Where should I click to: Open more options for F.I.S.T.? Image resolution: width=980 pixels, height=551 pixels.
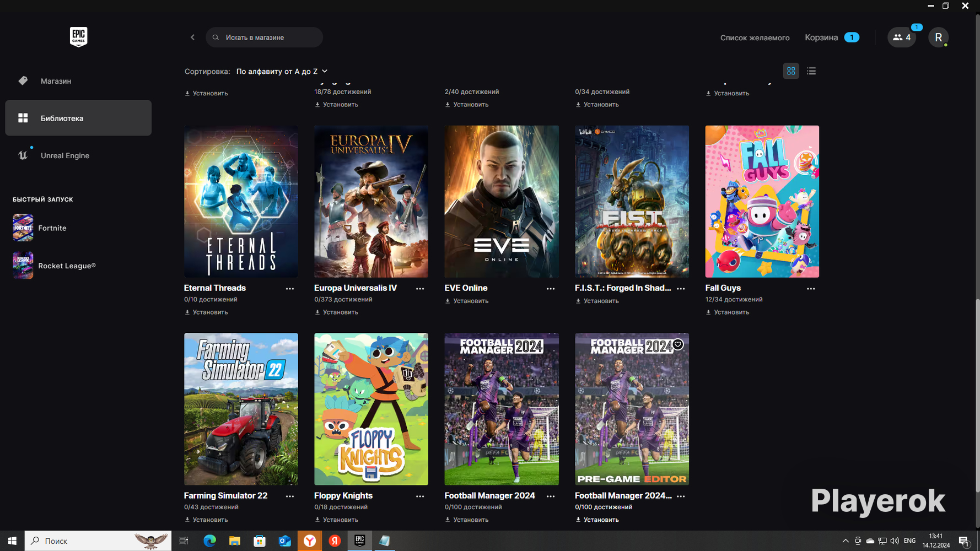click(681, 289)
